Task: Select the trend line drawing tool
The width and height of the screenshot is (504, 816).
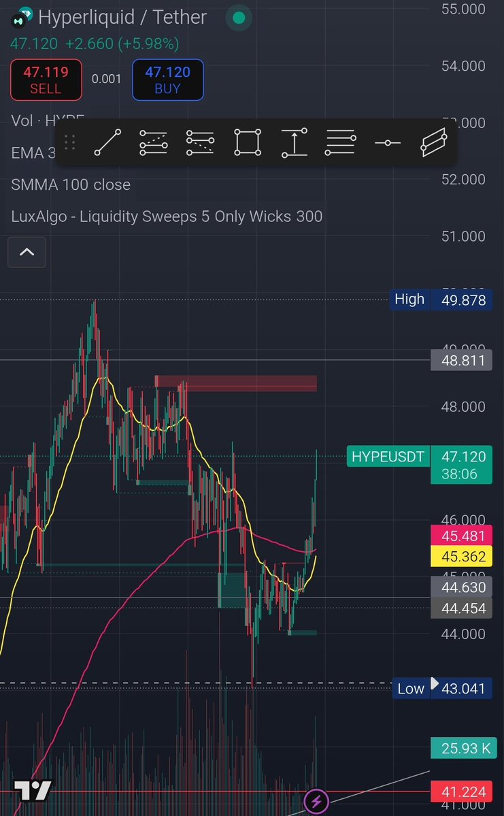Action: [x=107, y=142]
